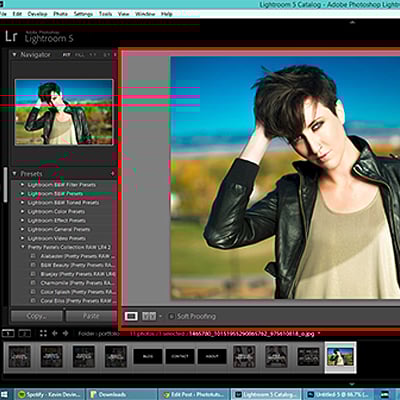
Task: Click the left panel vertical scrollbar
Action: [5, 185]
